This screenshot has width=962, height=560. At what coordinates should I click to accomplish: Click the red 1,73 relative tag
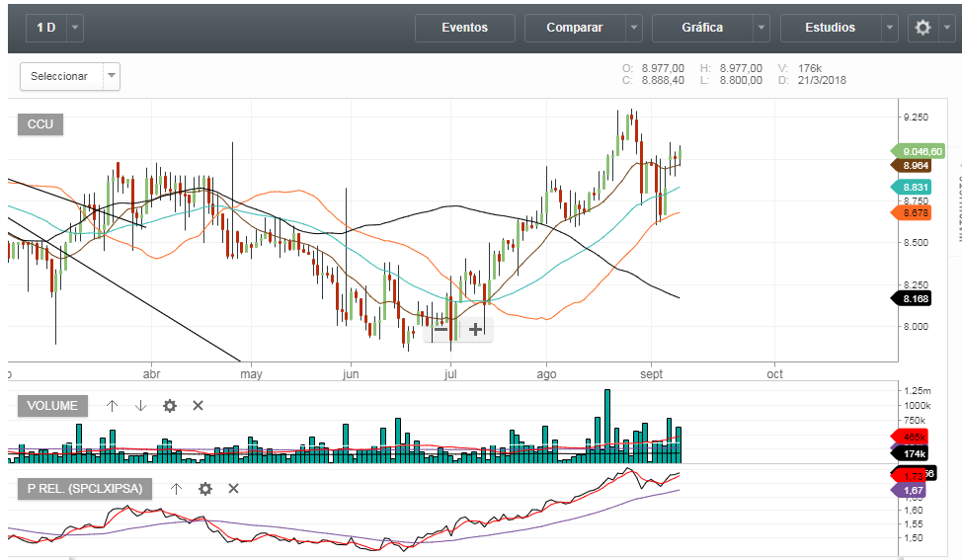tap(909, 476)
